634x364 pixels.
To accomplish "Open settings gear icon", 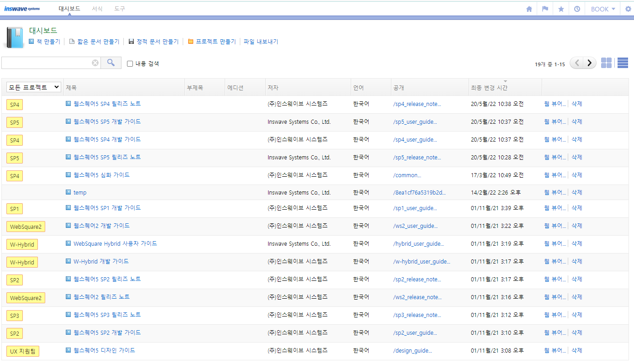I will click(628, 9).
